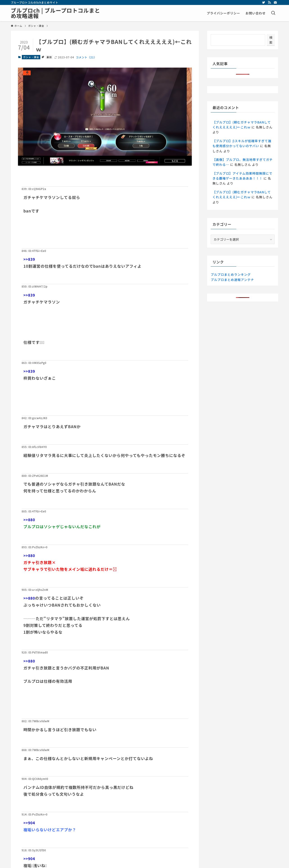Click the >>880 anchor in post 885
The image size is (289, 868).
pyautogui.click(x=29, y=520)
